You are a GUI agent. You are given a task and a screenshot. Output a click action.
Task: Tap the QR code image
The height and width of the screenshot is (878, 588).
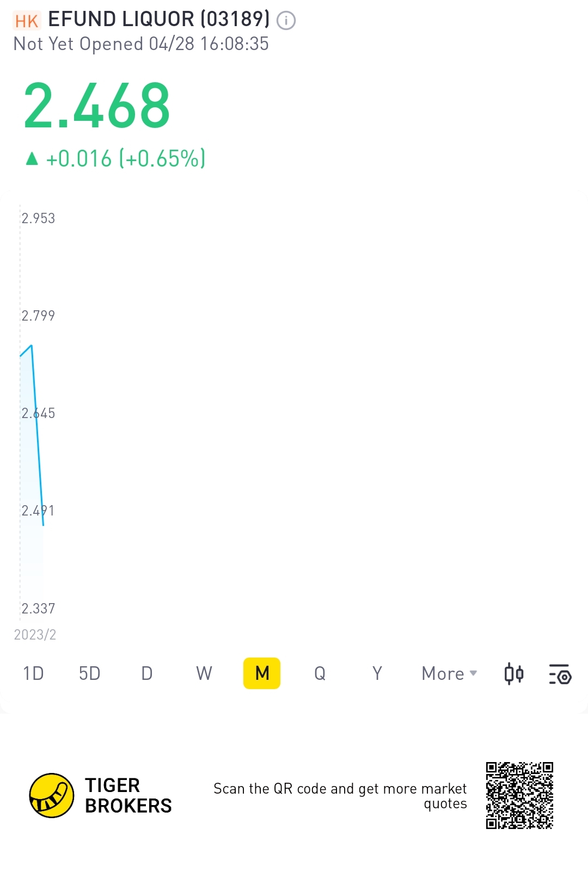click(519, 795)
